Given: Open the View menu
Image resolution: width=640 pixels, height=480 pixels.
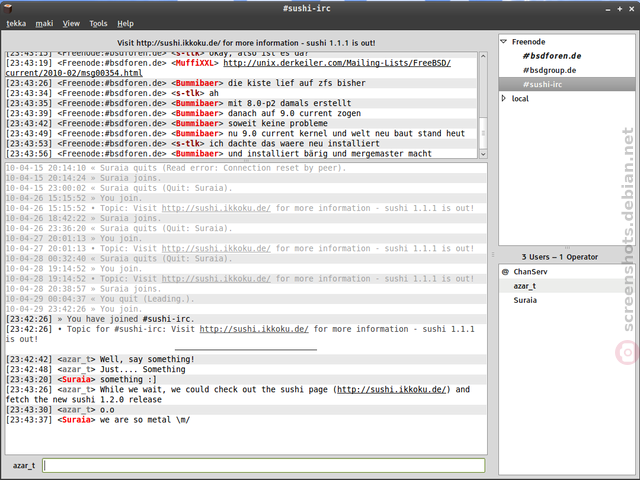Looking at the screenshot, I should point(71,24).
